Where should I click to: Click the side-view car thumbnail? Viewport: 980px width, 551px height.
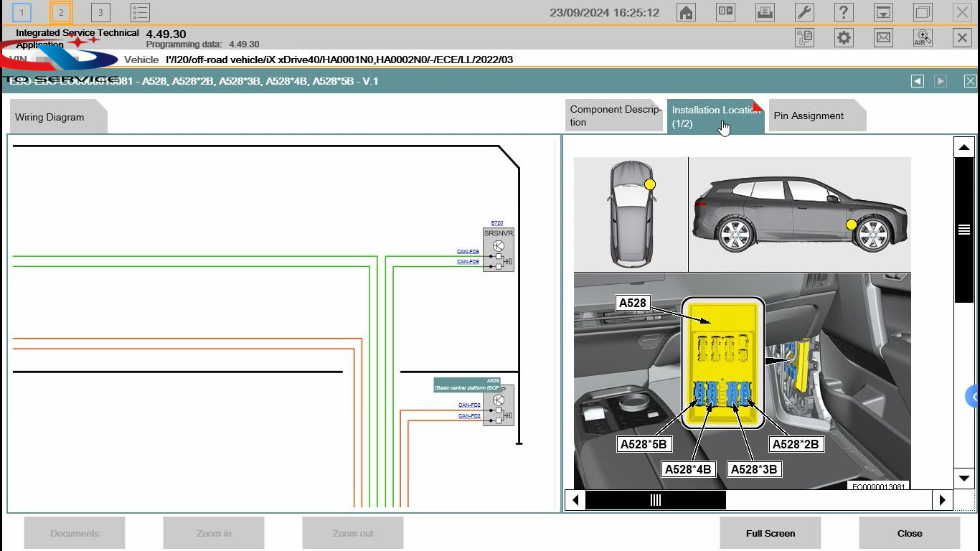(x=800, y=214)
